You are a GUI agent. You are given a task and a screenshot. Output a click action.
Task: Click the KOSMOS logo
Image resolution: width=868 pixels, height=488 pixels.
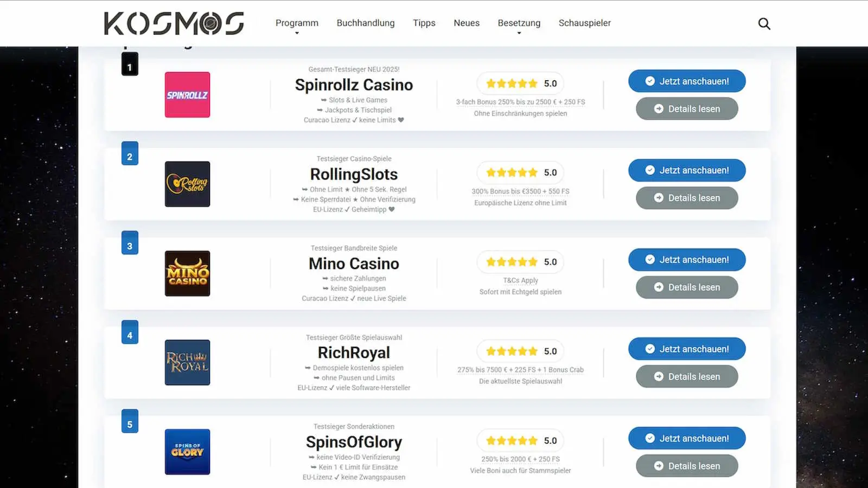coord(174,23)
